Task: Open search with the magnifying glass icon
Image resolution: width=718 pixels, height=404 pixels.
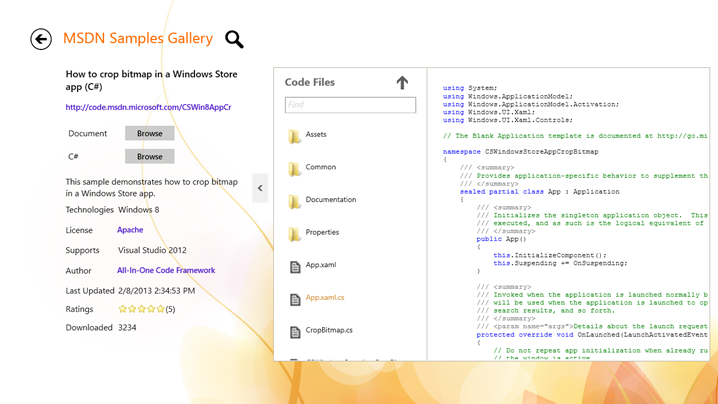Action: coord(234,39)
